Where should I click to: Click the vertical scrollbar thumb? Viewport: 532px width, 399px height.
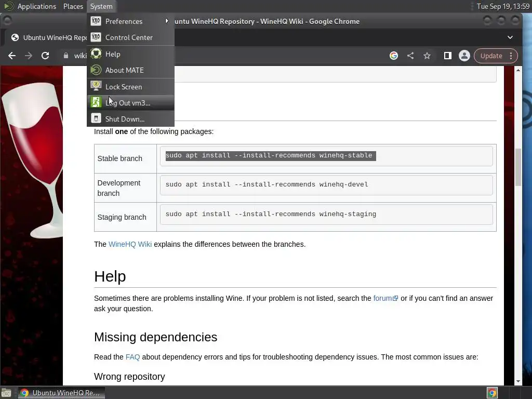pos(518,167)
